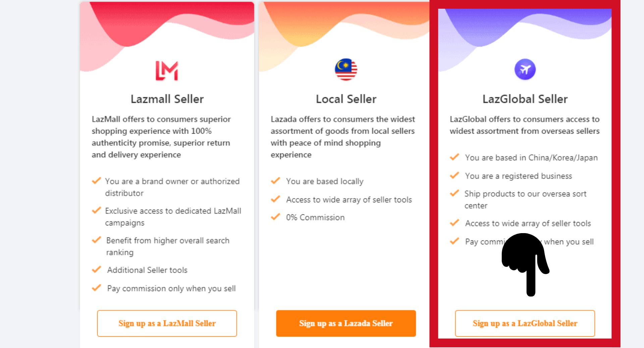The width and height of the screenshot is (644, 348).
Task: Click 'Benefit from higher overall search ranking' text
Action: click(168, 246)
